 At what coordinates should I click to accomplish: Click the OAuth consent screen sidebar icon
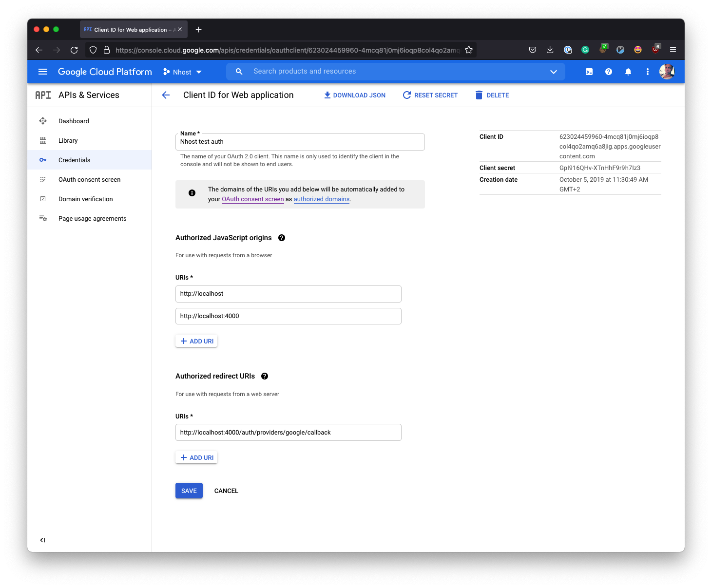click(43, 179)
